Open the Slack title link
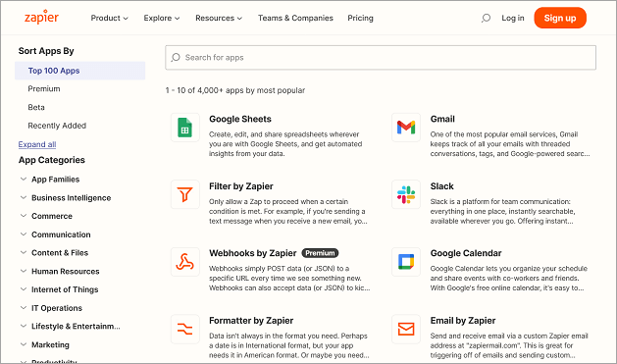Image resolution: width=617 pixels, height=364 pixels. point(441,186)
